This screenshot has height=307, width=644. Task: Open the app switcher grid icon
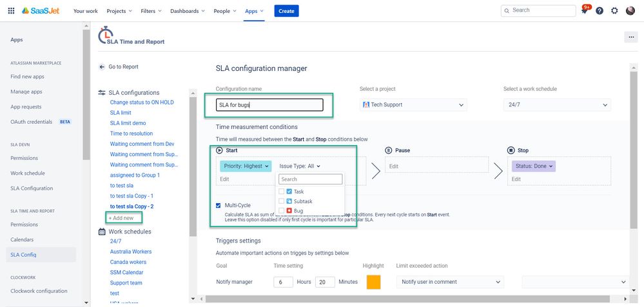pyautogui.click(x=11, y=11)
